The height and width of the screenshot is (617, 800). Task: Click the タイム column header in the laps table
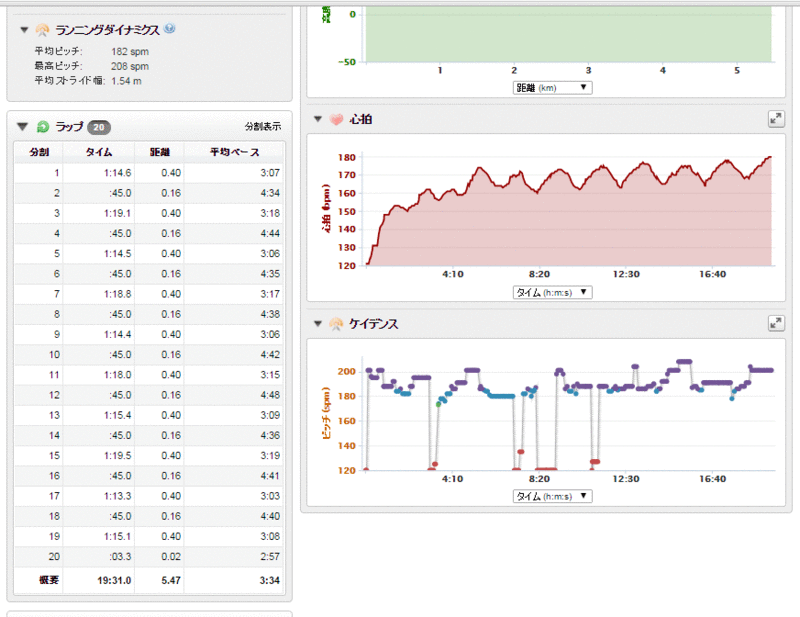pyautogui.click(x=98, y=152)
